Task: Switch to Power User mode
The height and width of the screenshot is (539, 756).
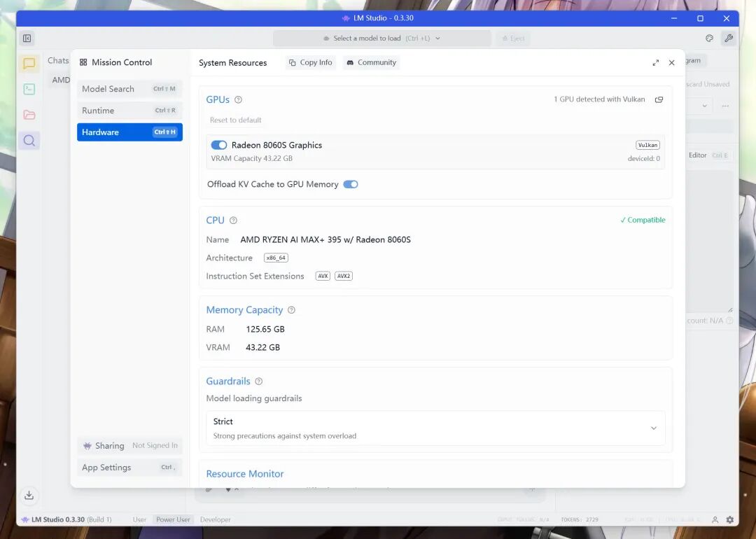Action: 173,519
